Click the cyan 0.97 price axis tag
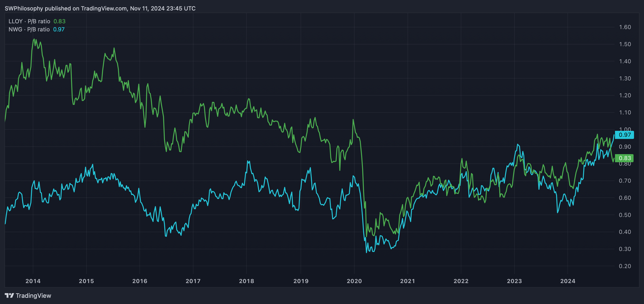 [624, 135]
